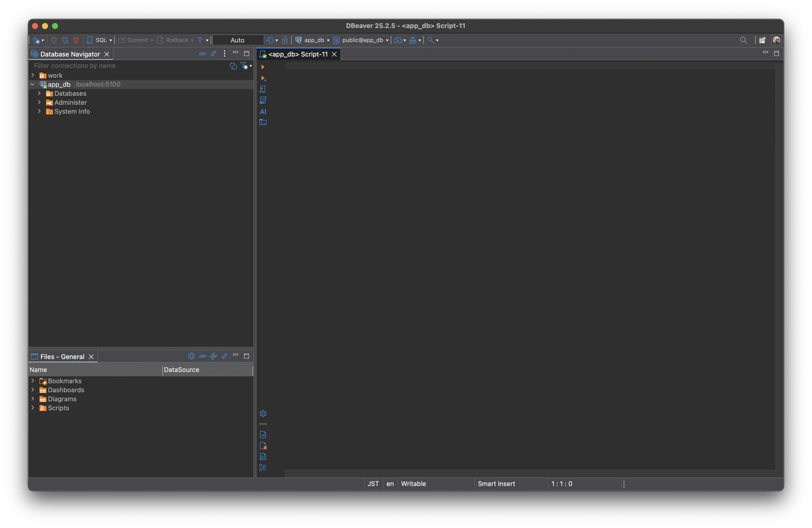Open a new SQL script via SQL button

tap(97, 40)
